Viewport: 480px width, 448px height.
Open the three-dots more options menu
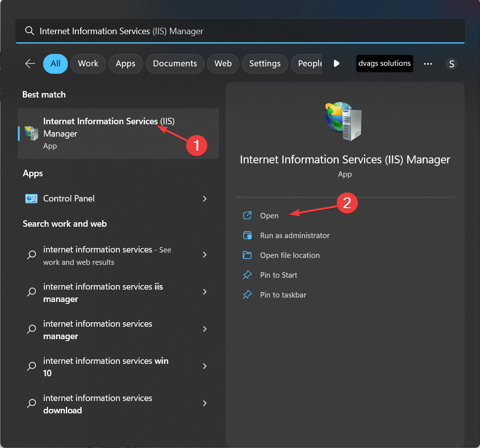[x=427, y=64]
